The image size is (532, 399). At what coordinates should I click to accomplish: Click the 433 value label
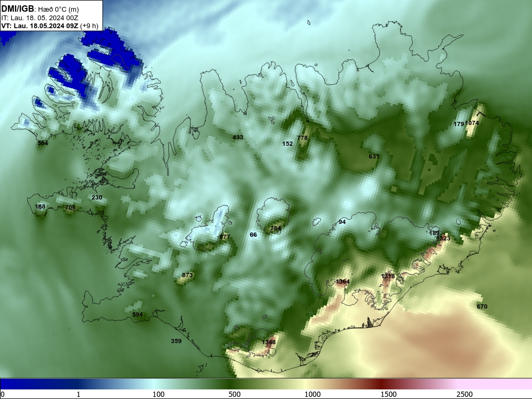pyautogui.click(x=238, y=137)
